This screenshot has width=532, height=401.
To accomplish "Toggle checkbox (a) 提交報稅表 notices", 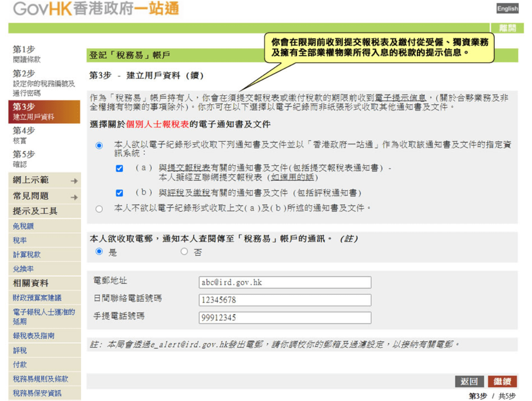I will (119, 168).
